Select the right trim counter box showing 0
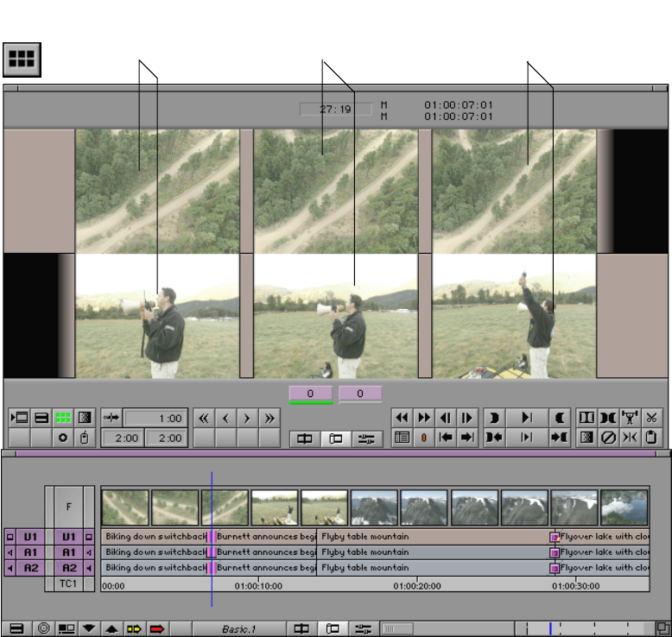Viewport: 672px width, 637px height. tap(360, 394)
